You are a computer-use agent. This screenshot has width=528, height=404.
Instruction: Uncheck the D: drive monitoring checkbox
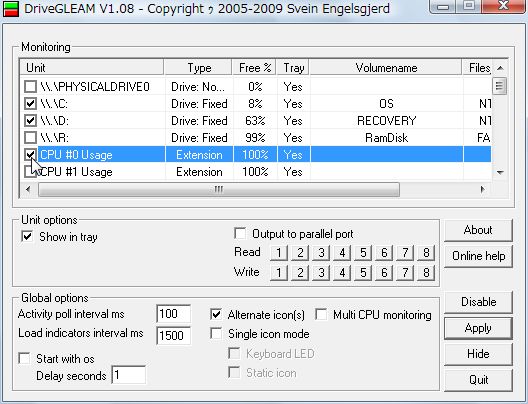[30, 121]
